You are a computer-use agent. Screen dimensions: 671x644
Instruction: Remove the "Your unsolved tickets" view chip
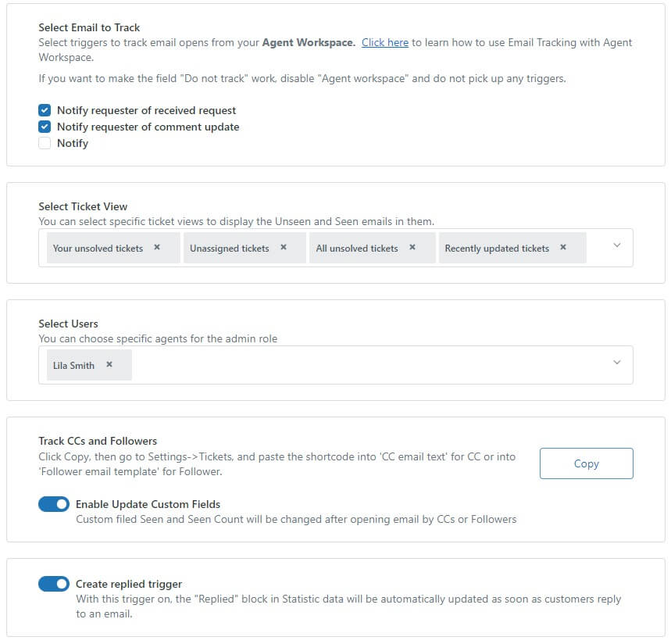[x=156, y=247]
